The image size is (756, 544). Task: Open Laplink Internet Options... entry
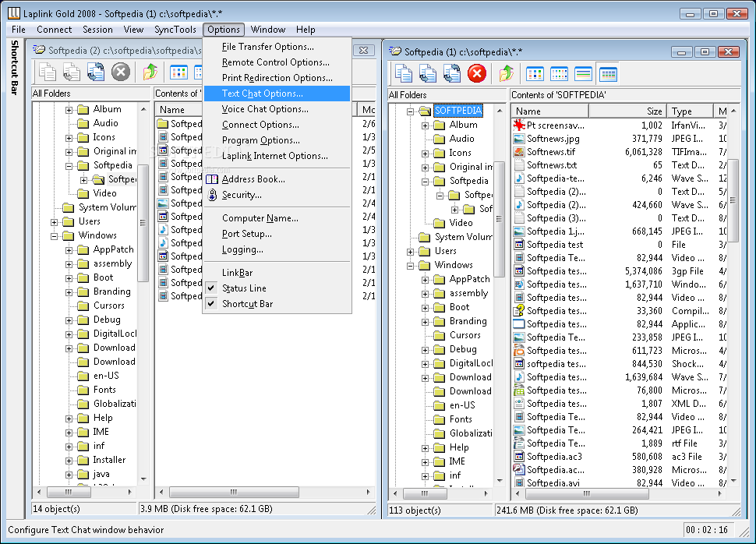click(x=277, y=156)
